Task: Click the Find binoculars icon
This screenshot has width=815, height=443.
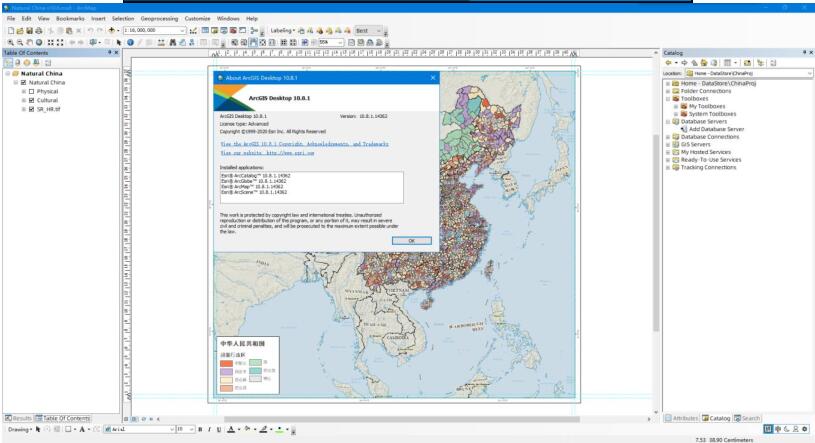Action: pyautogui.click(x=173, y=43)
